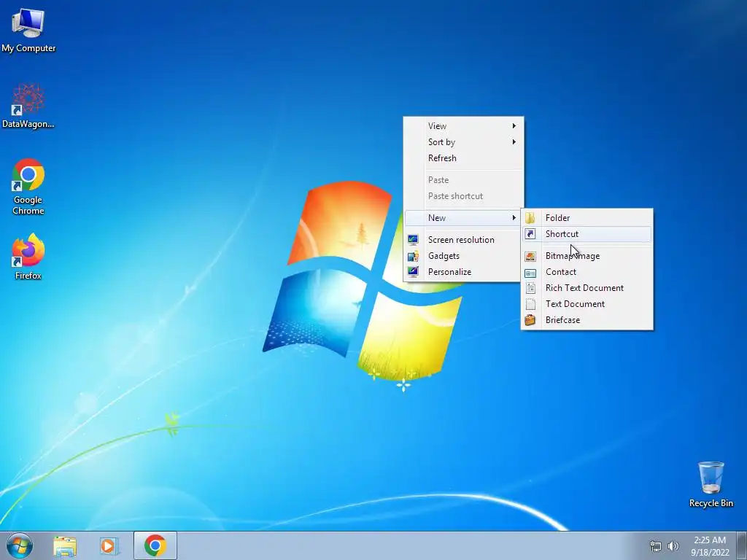Click the Rich Text Document icon
The height and width of the screenshot is (560, 747).
point(530,288)
